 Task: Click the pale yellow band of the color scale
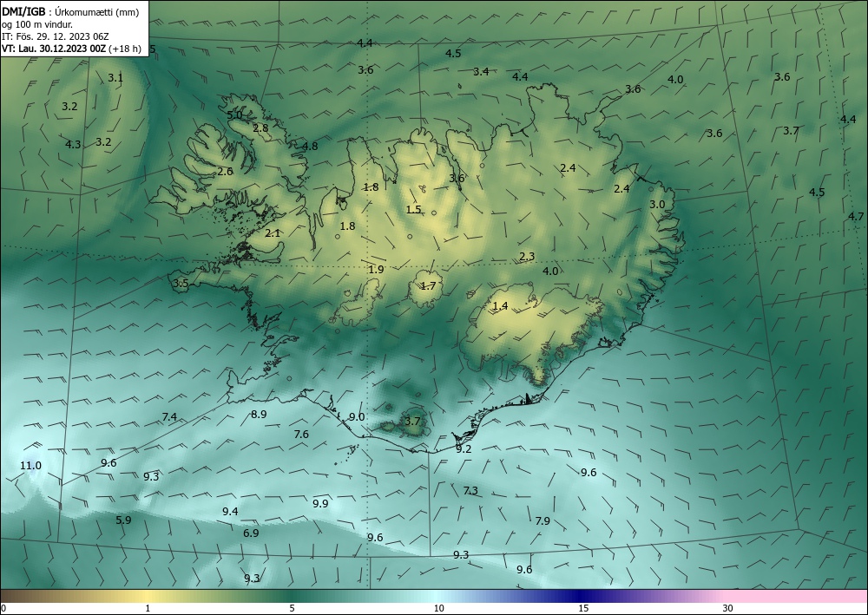(x=147, y=596)
